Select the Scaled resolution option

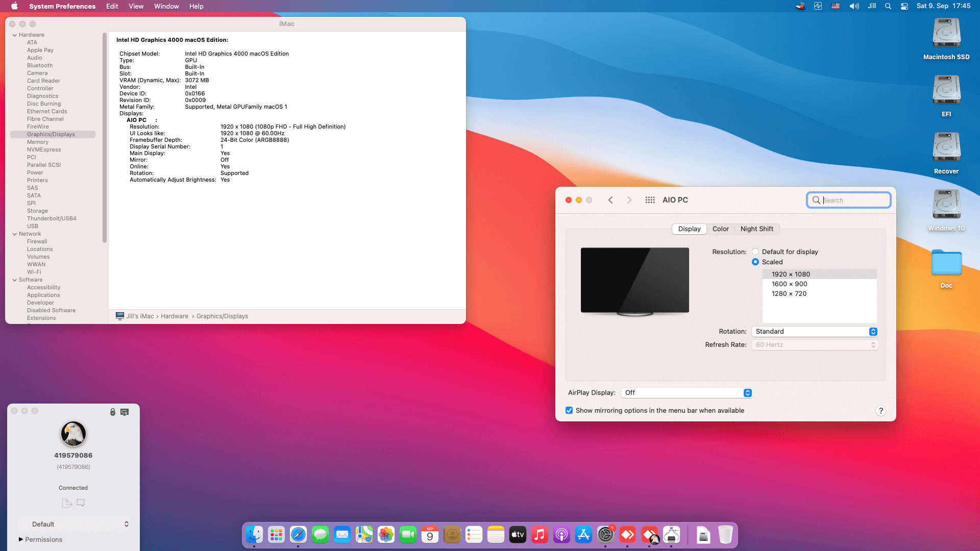(755, 262)
